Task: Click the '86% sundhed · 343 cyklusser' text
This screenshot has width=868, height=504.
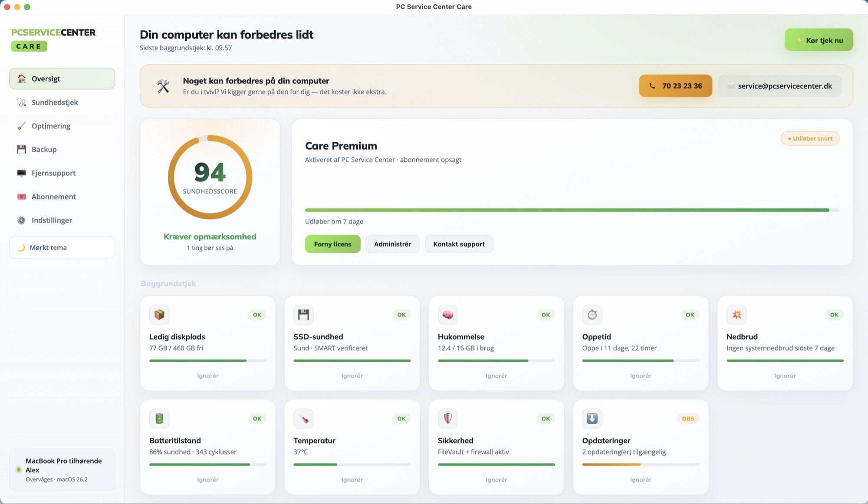Action: [x=193, y=452]
